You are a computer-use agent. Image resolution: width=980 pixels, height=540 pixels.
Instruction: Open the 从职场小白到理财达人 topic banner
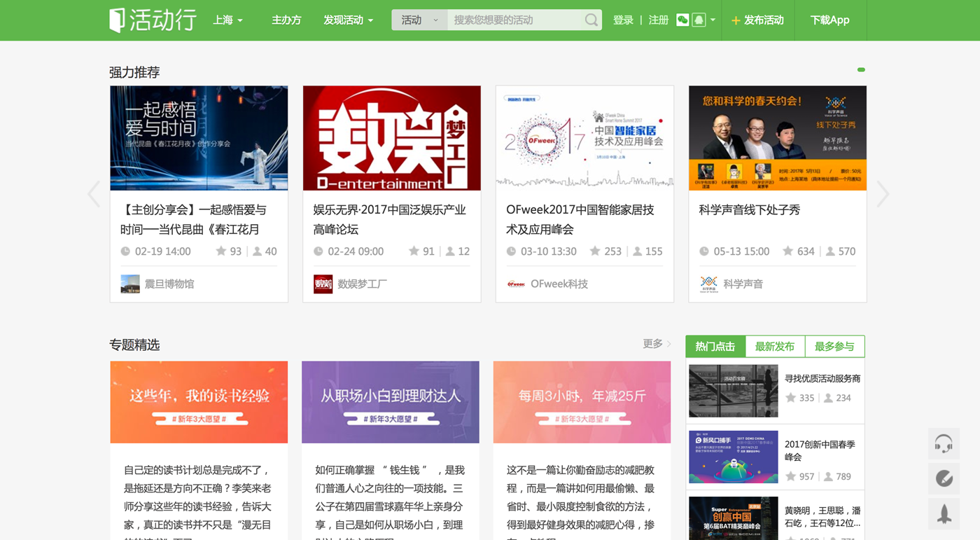click(x=391, y=402)
